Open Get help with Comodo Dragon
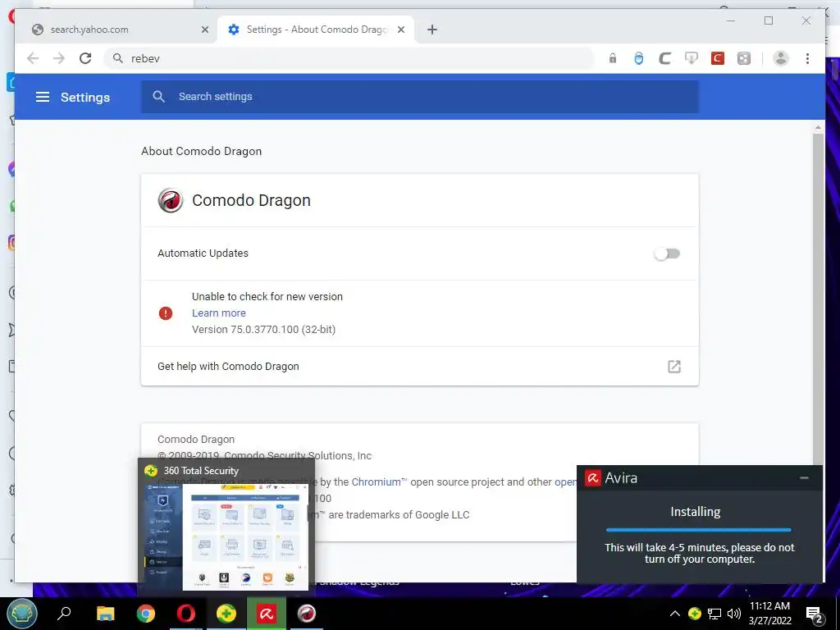 (x=419, y=367)
